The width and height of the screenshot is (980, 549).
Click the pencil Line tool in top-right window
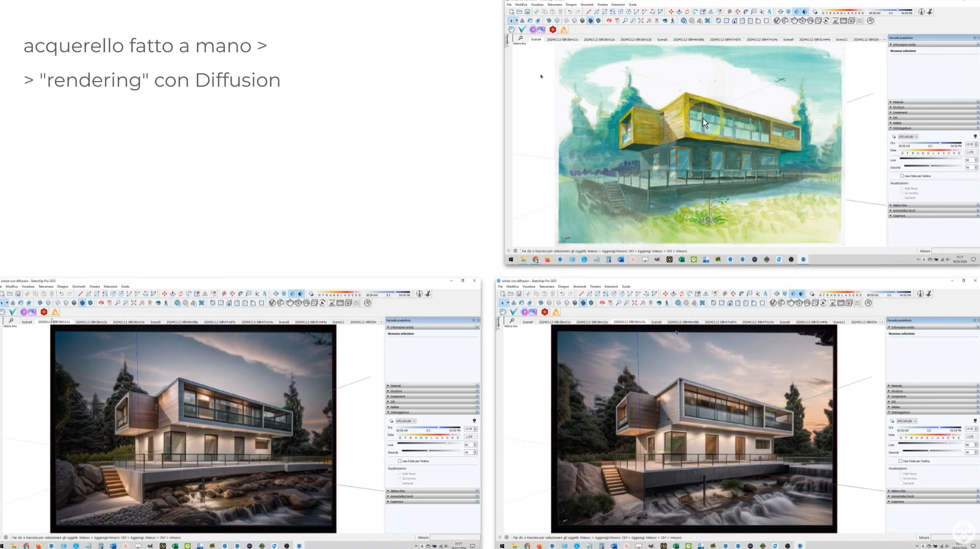589,12
